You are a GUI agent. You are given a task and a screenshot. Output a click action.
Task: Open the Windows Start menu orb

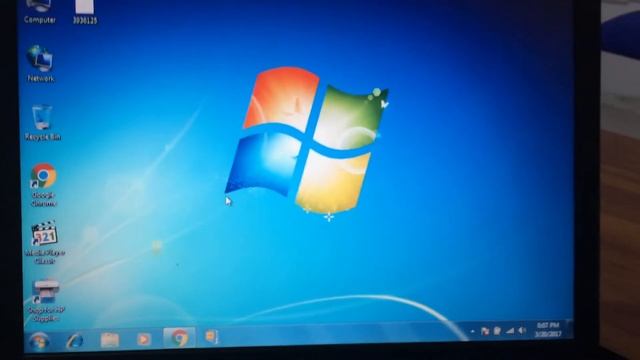(39, 341)
